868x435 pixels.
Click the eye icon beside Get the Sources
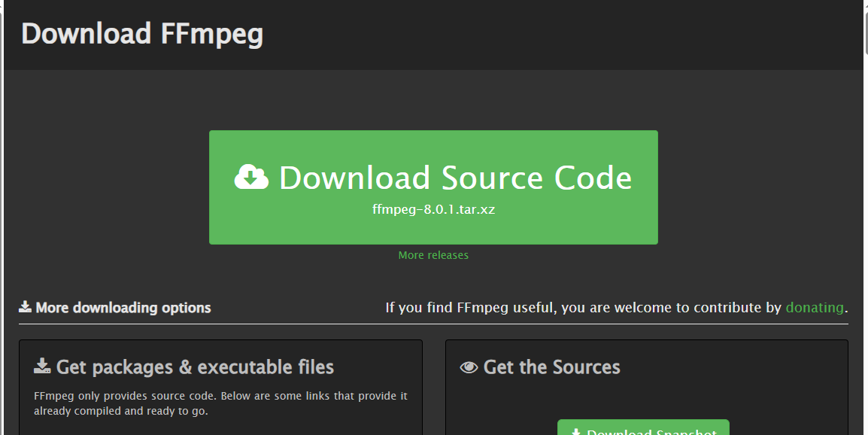point(469,367)
